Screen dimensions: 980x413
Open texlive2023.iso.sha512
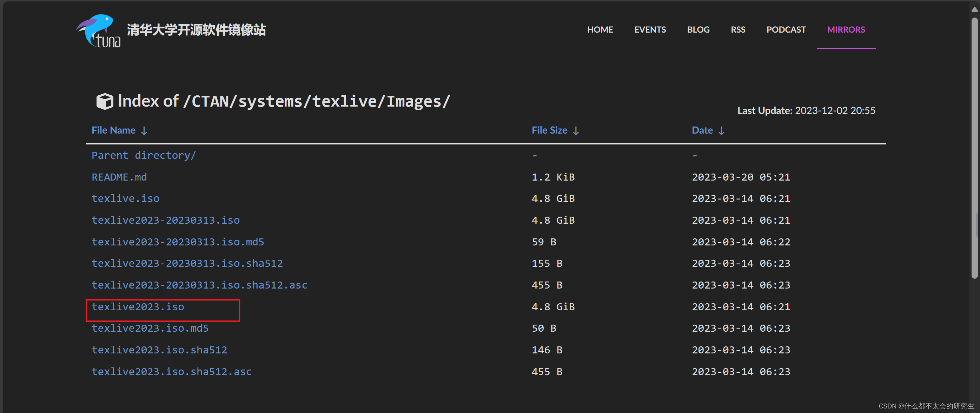[159, 350]
